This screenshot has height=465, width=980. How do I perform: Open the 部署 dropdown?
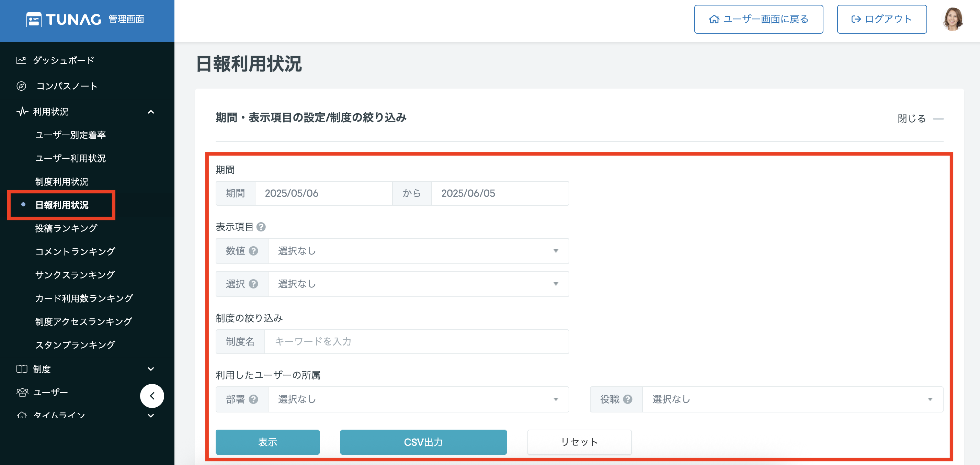pyautogui.click(x=418, y=399)
